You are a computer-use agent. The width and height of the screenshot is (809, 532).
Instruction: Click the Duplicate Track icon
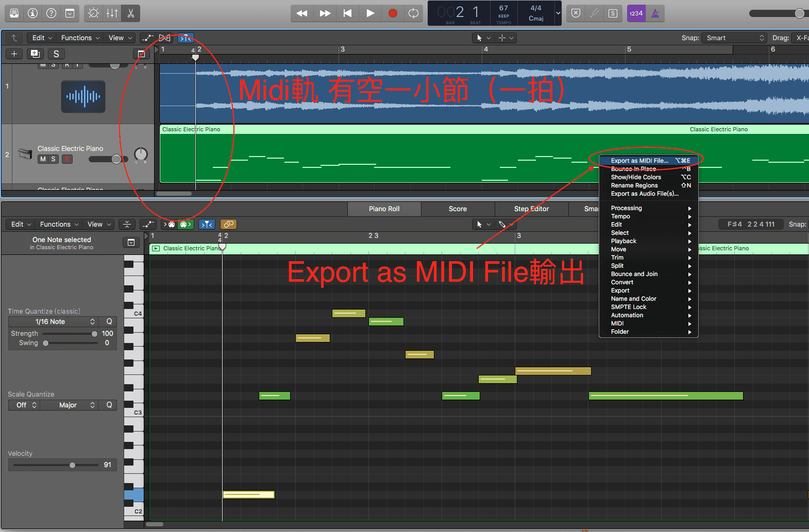[x=35, y=54]
